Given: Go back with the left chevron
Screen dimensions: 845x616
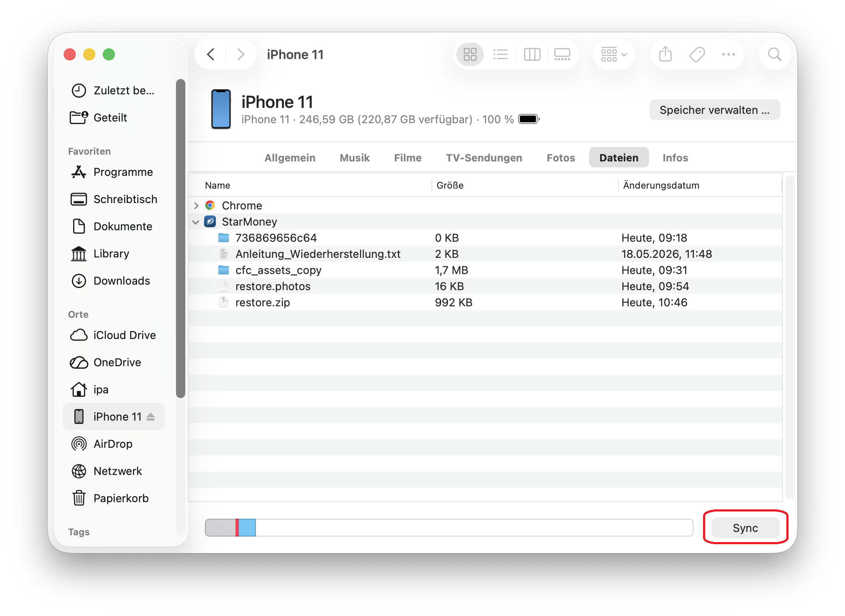Looking at the screenshot, I should (211, 54).
